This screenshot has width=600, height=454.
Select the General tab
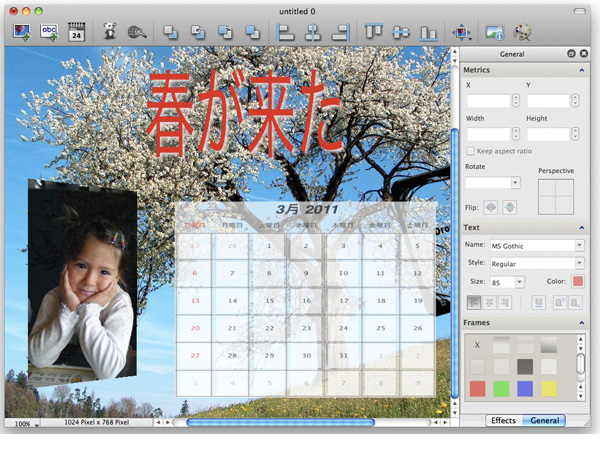544,420
